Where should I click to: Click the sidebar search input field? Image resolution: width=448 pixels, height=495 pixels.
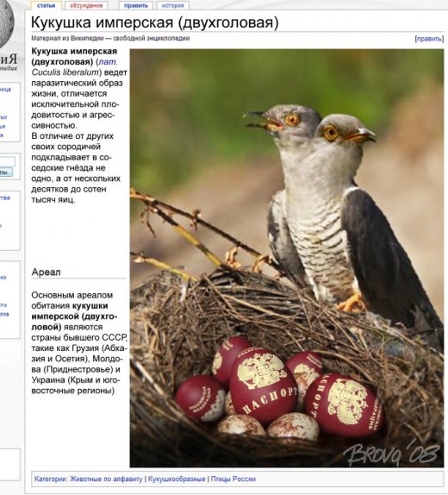coord(7,161)
